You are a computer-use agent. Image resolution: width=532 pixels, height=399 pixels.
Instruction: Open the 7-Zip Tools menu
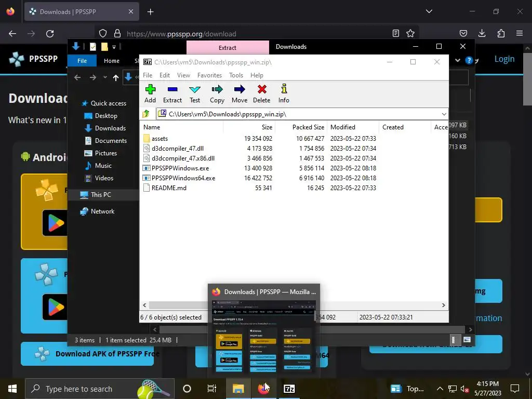point(236,75)
